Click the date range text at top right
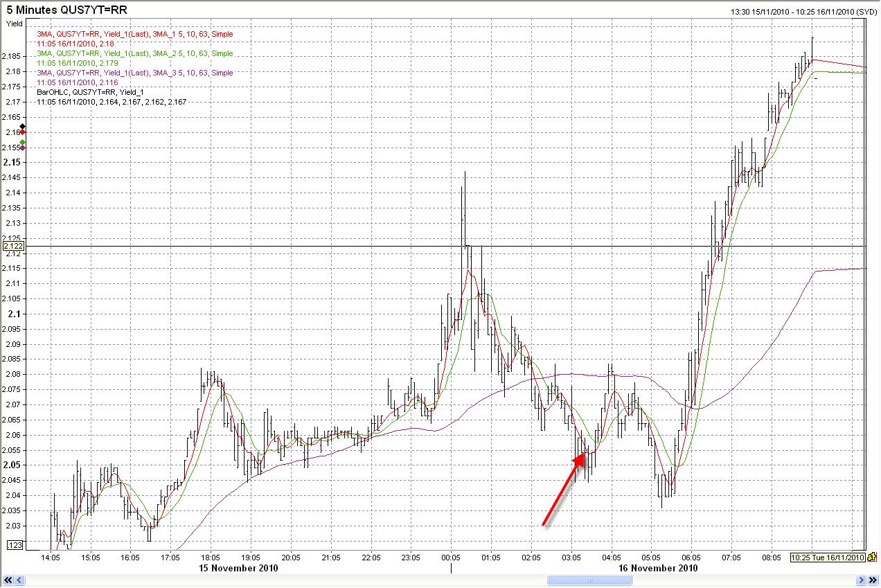This screenshot has height=588, width=881. click(803, 12)
